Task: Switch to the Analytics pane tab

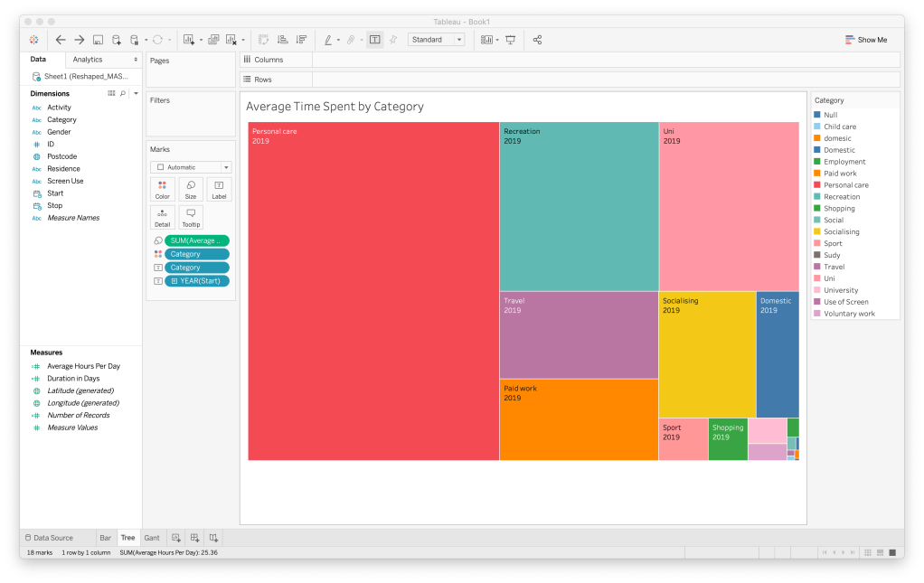Action: 88,60
